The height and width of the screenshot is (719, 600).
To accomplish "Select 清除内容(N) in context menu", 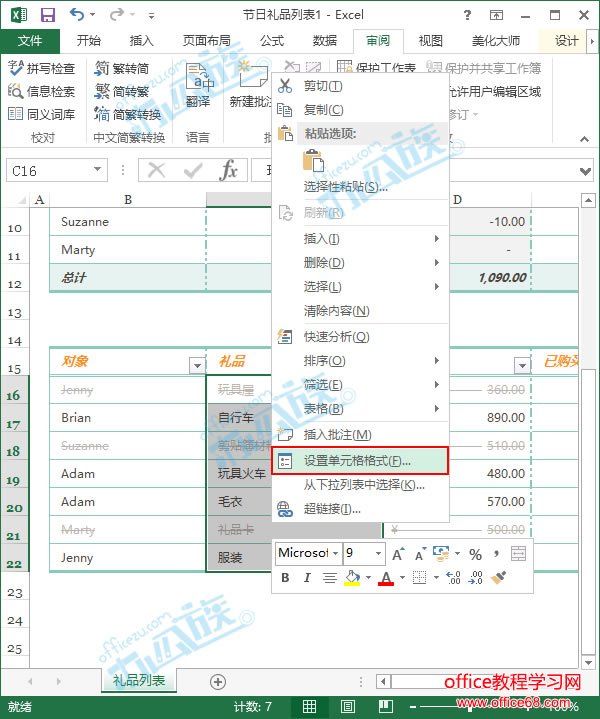I will point(360,311).
